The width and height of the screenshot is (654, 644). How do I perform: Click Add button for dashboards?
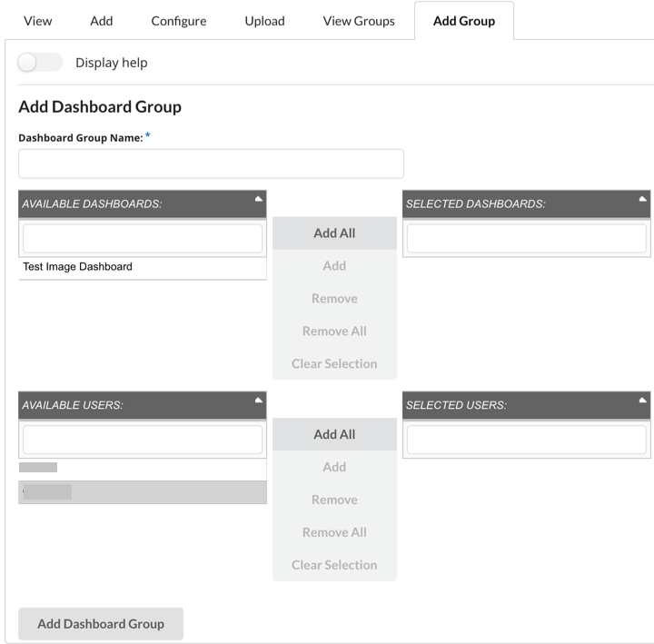coord(334,266)
